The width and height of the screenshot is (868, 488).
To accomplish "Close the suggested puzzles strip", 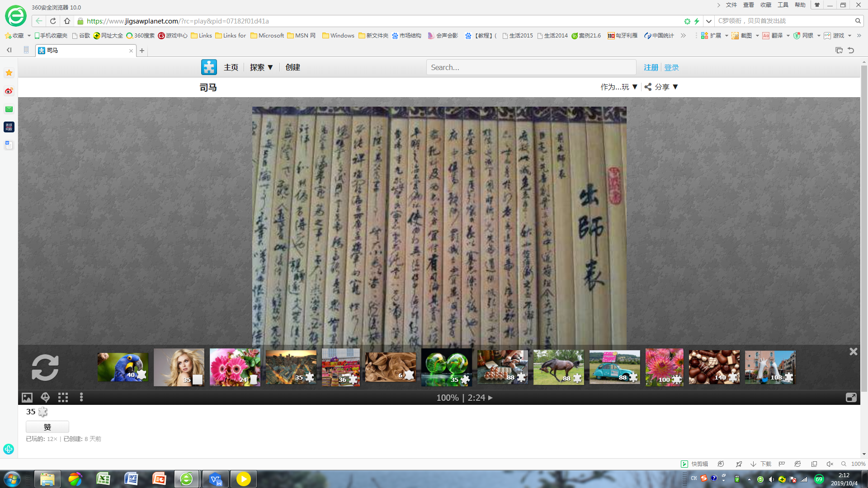I will point(854,352).
